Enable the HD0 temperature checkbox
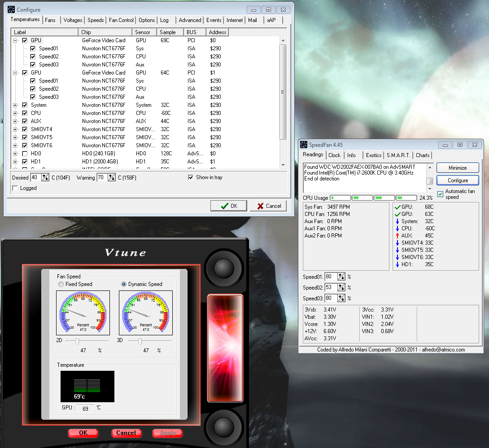The height and width of the screenshot is (448, 489). point(25,154)
